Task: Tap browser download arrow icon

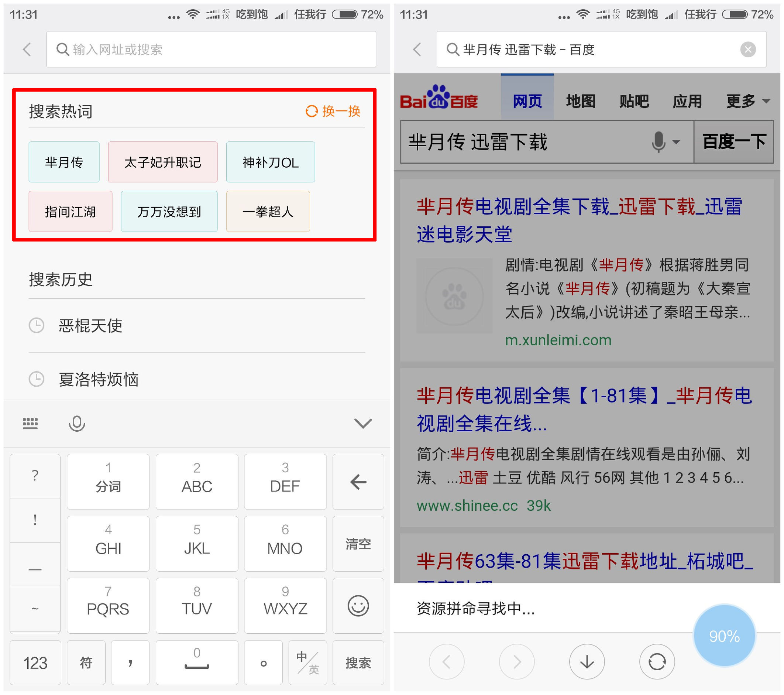Action: [587, 662]
